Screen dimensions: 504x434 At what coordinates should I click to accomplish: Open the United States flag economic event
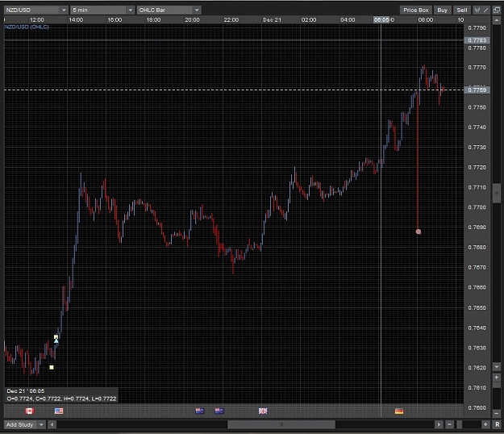click(x=59, y=411)
